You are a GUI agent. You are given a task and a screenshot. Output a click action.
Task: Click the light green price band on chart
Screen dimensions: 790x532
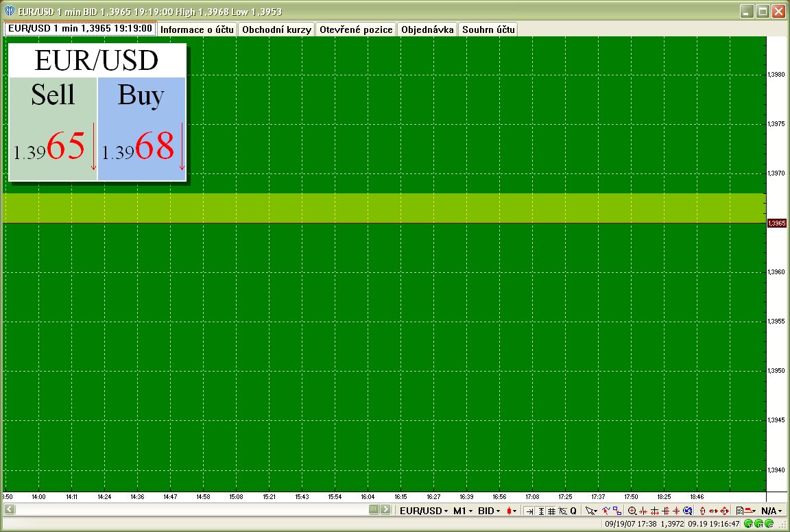pyautogui.click(x=384, y=208)
